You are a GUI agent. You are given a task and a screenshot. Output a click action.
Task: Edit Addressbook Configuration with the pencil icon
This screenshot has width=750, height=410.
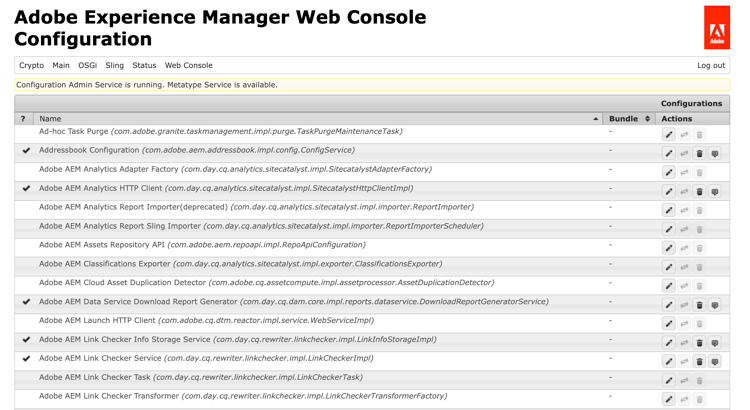point(669,154)
